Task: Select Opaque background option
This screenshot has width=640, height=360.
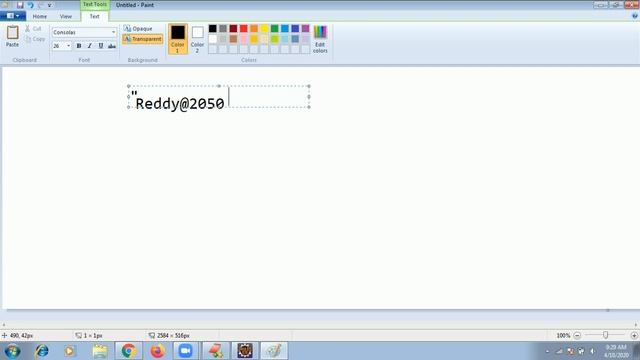Action: [138, 29]
